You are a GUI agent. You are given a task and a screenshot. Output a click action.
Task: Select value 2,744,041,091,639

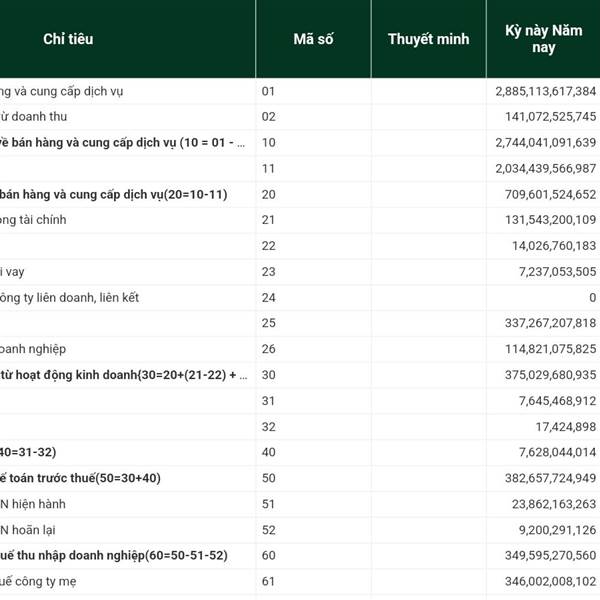[546, 142]
